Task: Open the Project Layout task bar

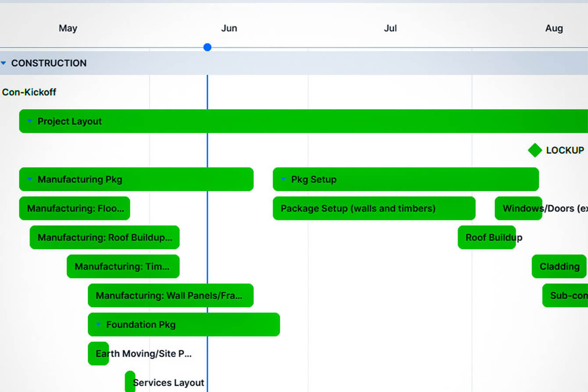Action: click(x=303, y=121)
